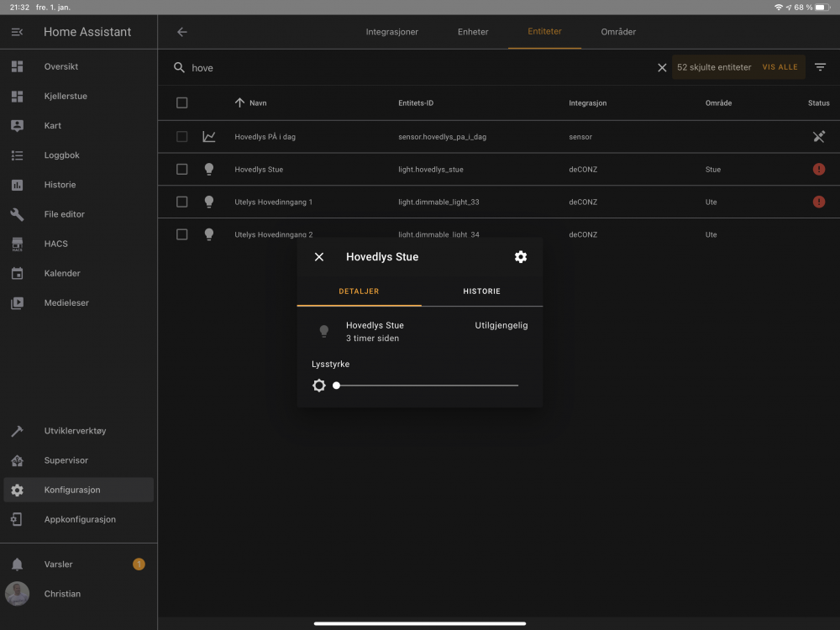840x630 pixels.
Task: Open the entity filter menu icon
Action: (821, 67)
